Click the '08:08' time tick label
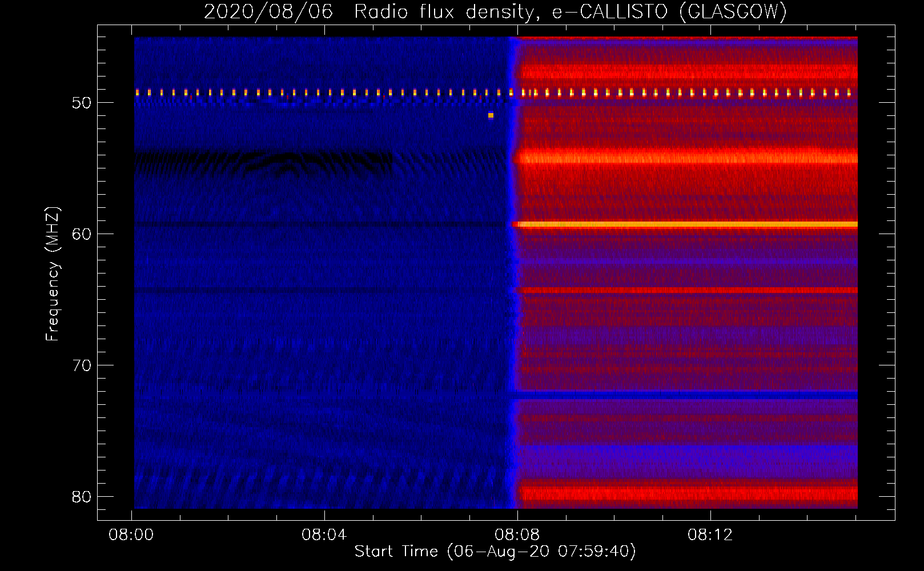 tap(517, 535)
